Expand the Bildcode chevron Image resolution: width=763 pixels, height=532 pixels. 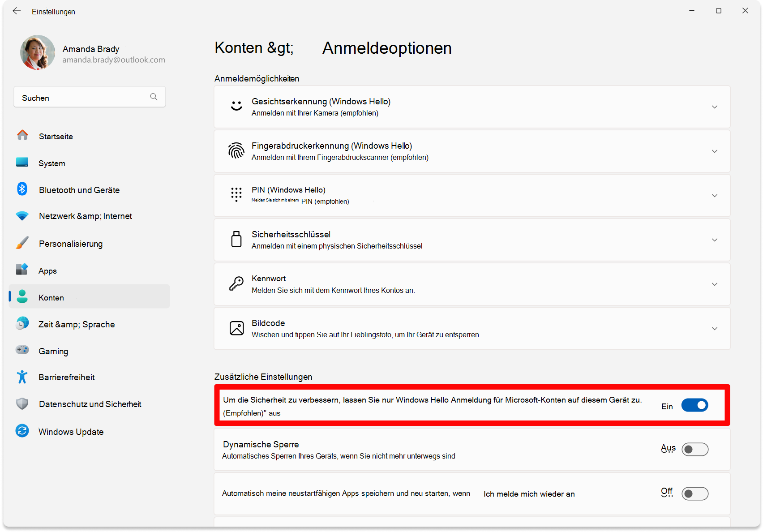point(715,329)
